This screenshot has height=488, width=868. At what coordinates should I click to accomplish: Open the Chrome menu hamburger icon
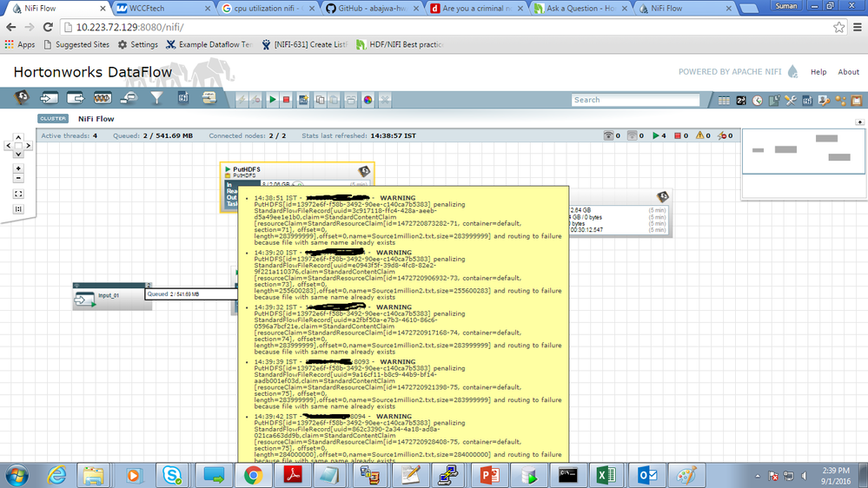pos(857,27)
